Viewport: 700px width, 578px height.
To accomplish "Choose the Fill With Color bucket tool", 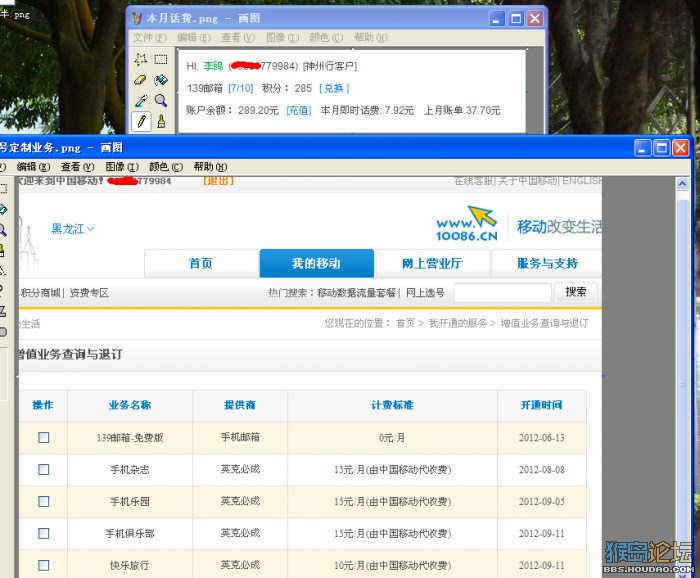I will tap(161, 80).
